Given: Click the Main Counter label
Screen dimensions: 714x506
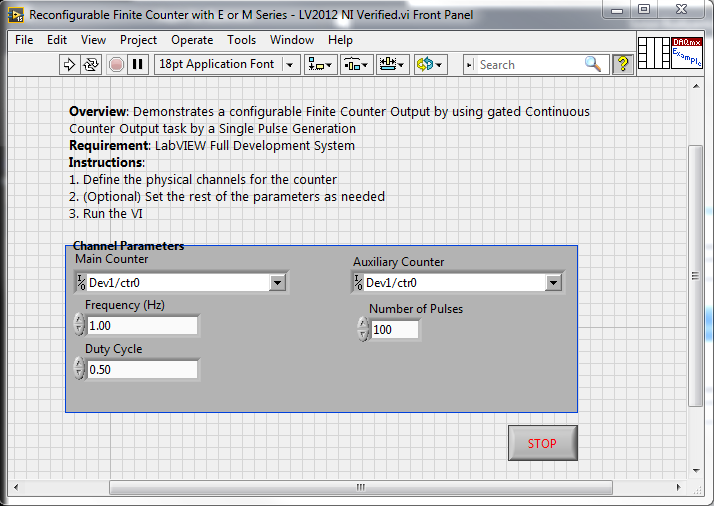Looking at the screenshot, I should [x=112, y=259].
